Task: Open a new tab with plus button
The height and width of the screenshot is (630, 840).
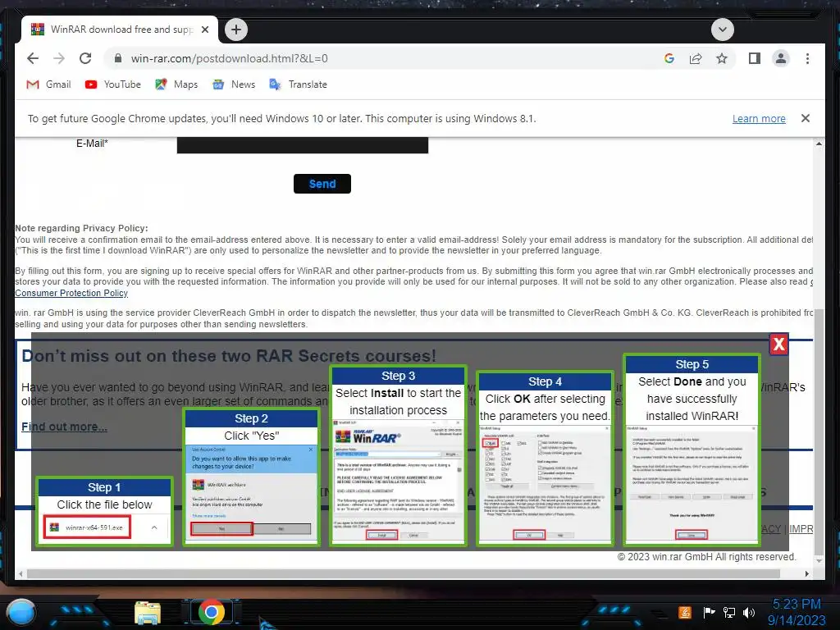Action: click(236, 30)
